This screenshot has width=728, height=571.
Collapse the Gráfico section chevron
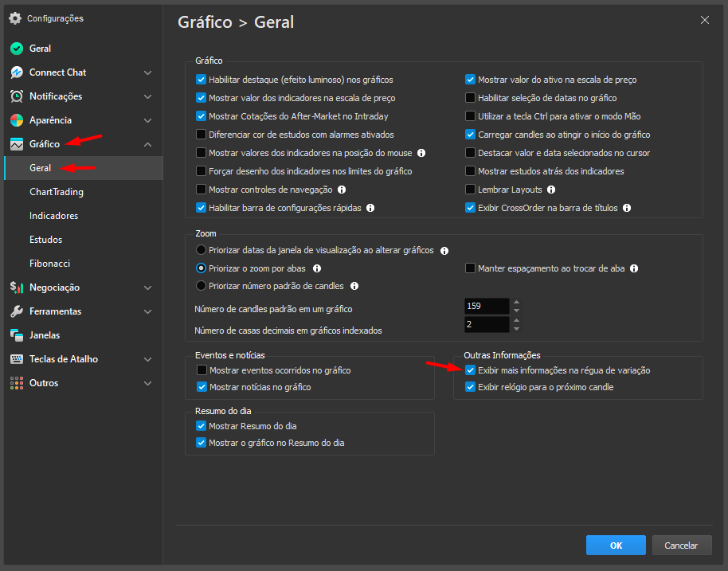pos(146,144)
